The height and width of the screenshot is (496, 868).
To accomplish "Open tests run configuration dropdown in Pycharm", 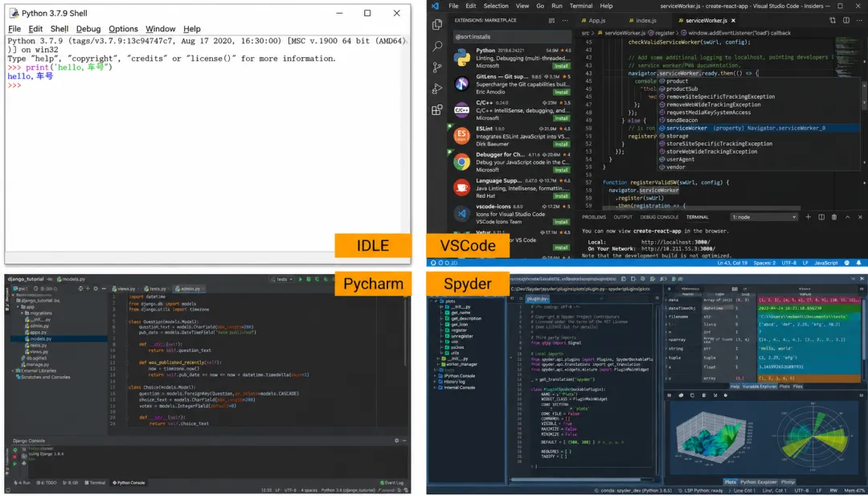I will coord(282,280).
